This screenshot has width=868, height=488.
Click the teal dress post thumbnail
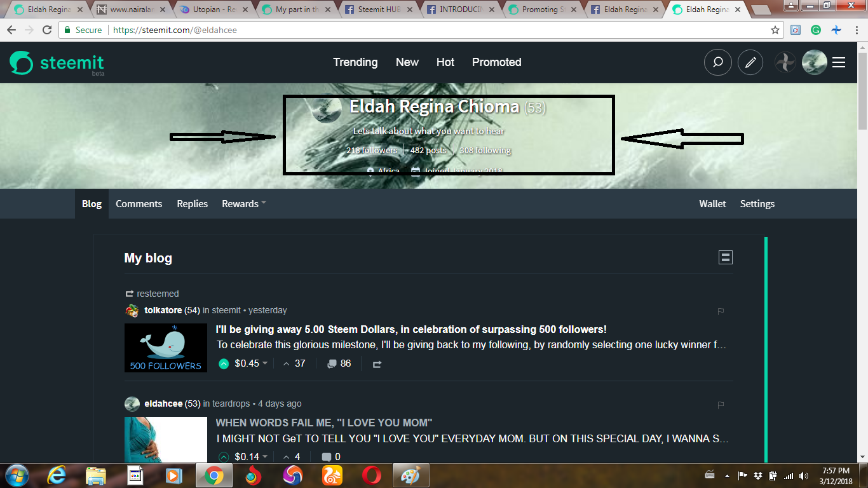pyautogui.click(x=166, y=440)
